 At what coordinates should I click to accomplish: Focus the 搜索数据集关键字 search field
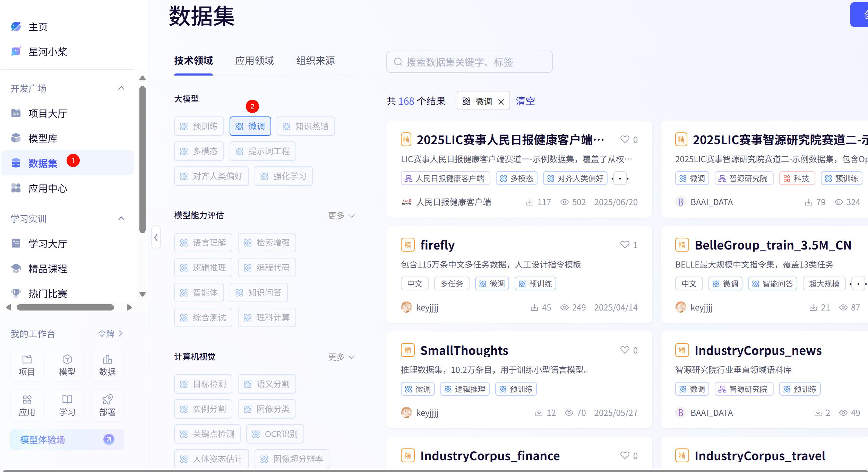[470, 62]
